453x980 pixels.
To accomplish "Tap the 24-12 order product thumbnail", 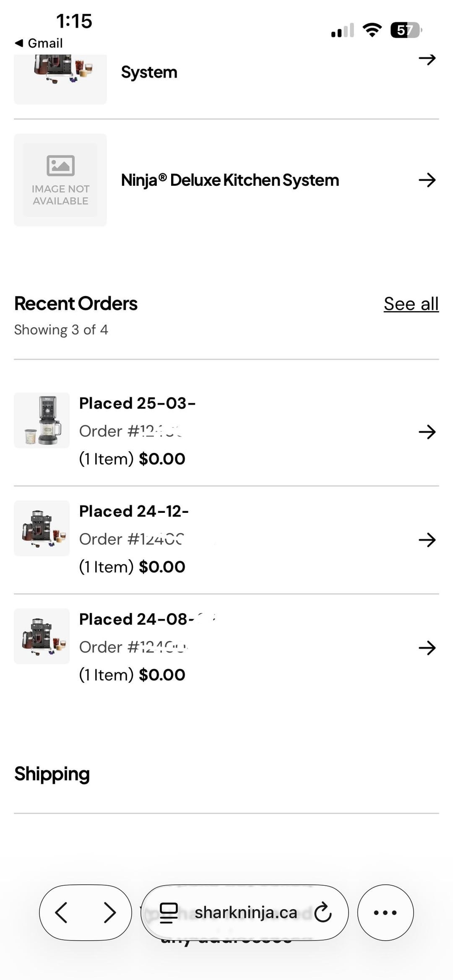I will coord(42,528).
